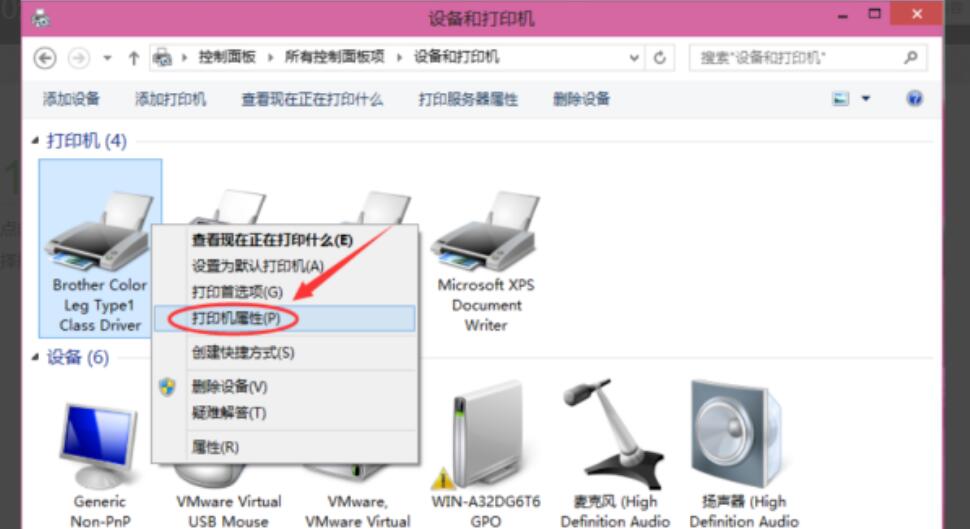Select the Brother Color Leg Type1 printer icon
Screen dimensions: 970x529
coord(99,232)
